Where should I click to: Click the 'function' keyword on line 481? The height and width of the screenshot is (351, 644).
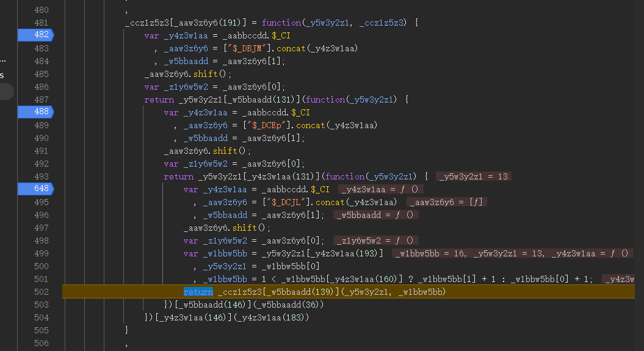click(281, 23)
